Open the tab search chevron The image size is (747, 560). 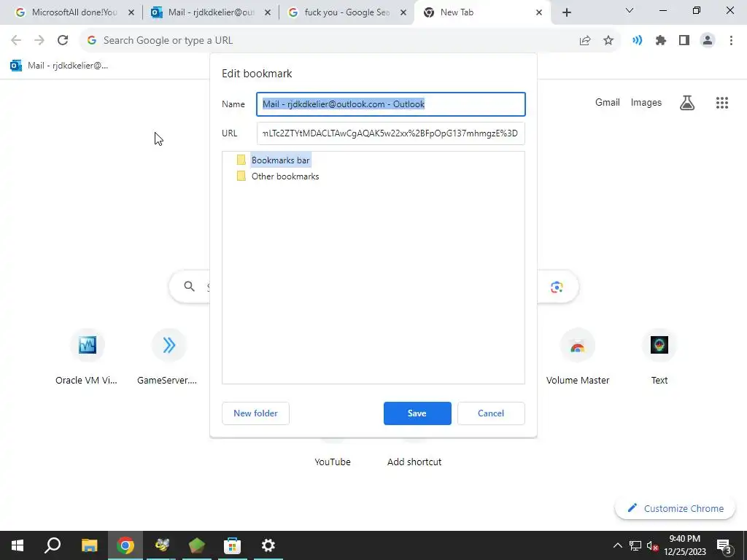click(630, 10)
